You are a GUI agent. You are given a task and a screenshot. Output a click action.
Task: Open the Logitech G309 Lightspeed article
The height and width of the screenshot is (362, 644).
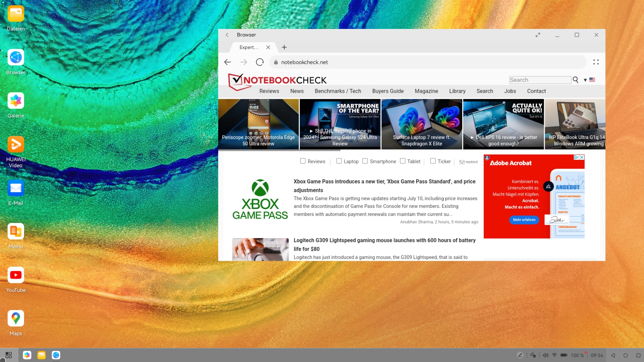point(384,245)
